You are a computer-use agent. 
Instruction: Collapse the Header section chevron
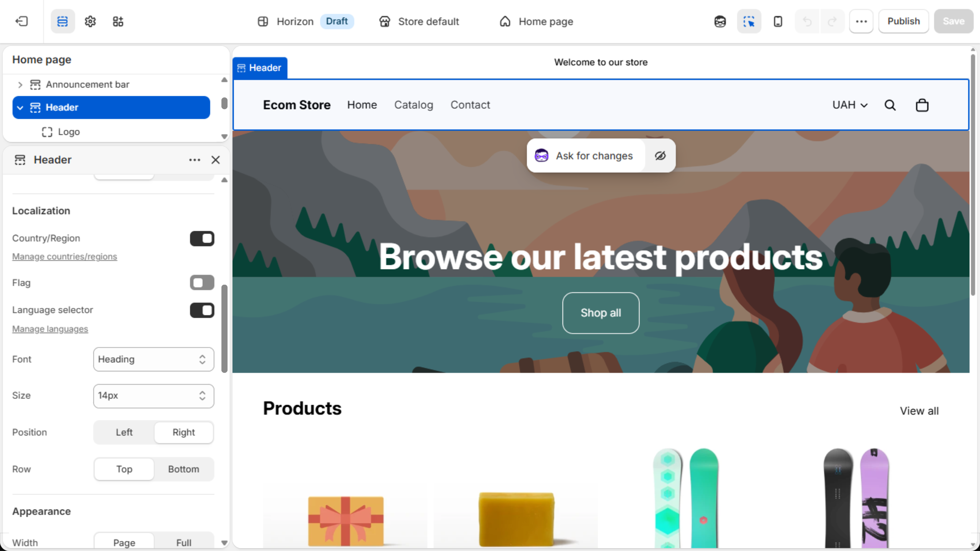[20, 108]
